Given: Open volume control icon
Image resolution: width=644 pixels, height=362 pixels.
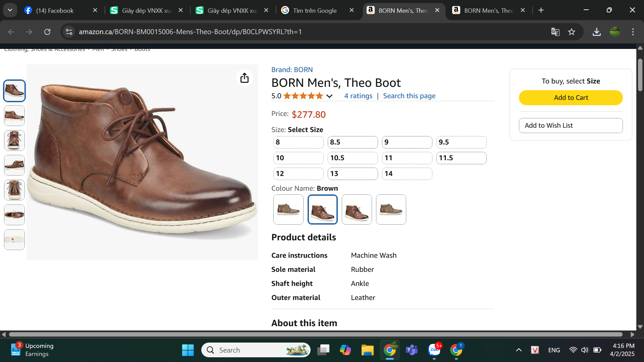Looking at the screenshot, I should click(x=585, y=350).
